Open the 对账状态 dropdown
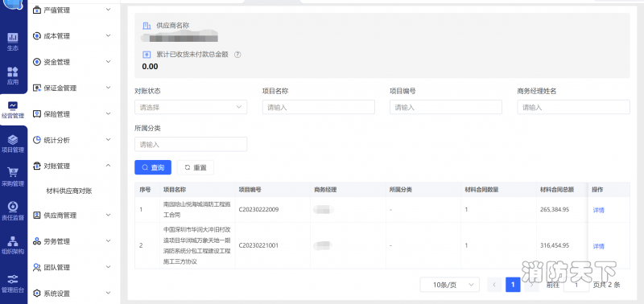The height and width of the screenshot is (304, 644). click(191, 107)
